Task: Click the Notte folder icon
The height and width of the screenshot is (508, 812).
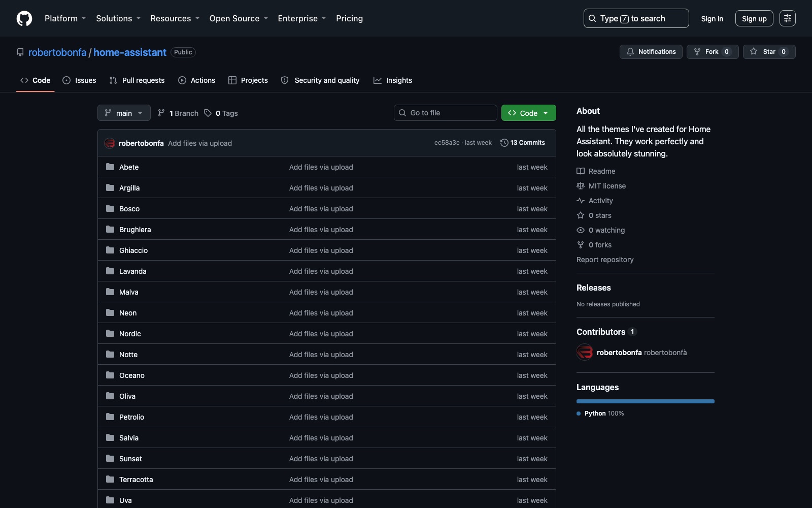Action: coord(110,354)
